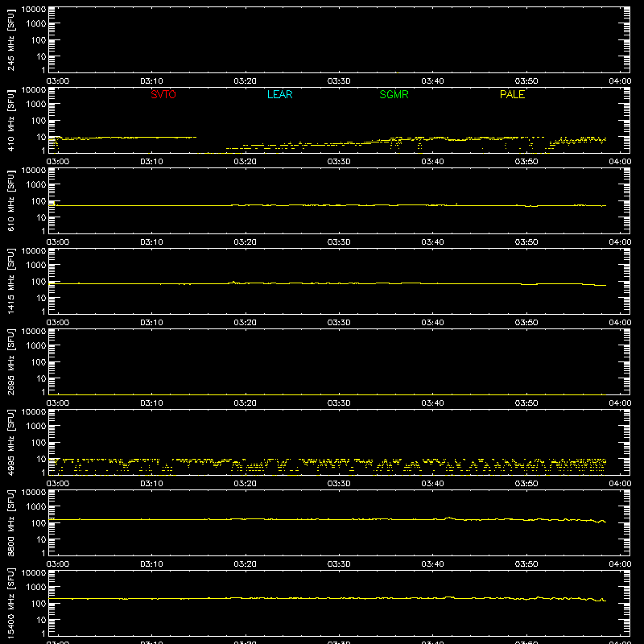Click the 1000 tick of the 410 MHz panel
Viewport: 644px width, 644px height.
tap(36, 105)
